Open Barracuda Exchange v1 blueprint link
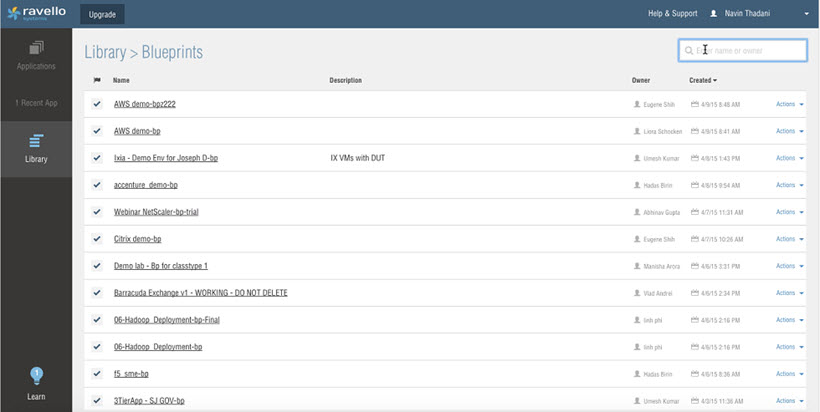820x412 pixels. click(201, 293)
